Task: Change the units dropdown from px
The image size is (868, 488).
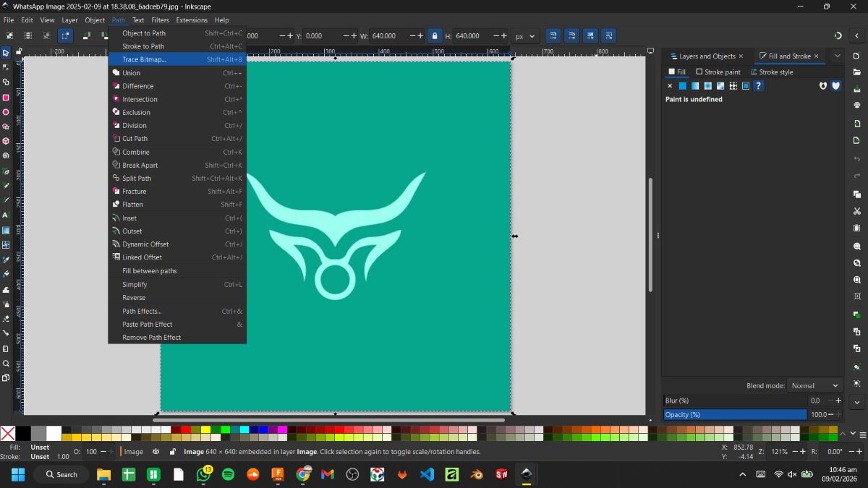Action: (525, 35)
